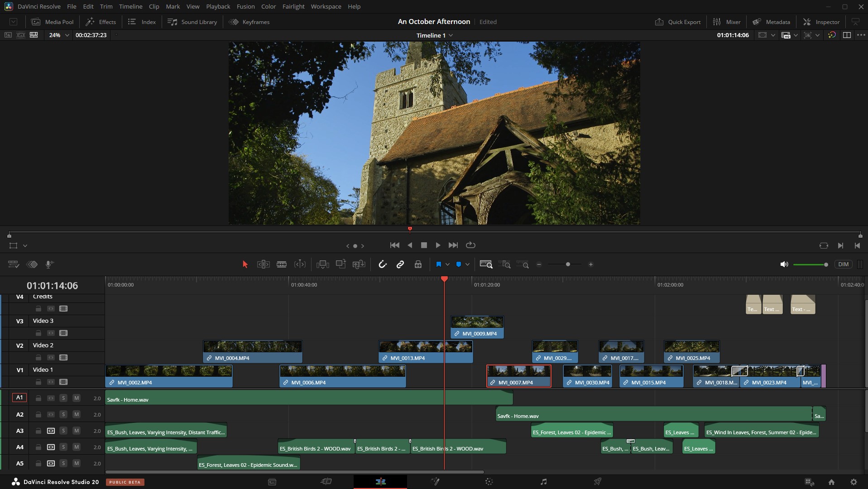This screenshot has width=868, height=489.
Task: Open the Timeline 1 name dropdown
Action: point(434,35)
